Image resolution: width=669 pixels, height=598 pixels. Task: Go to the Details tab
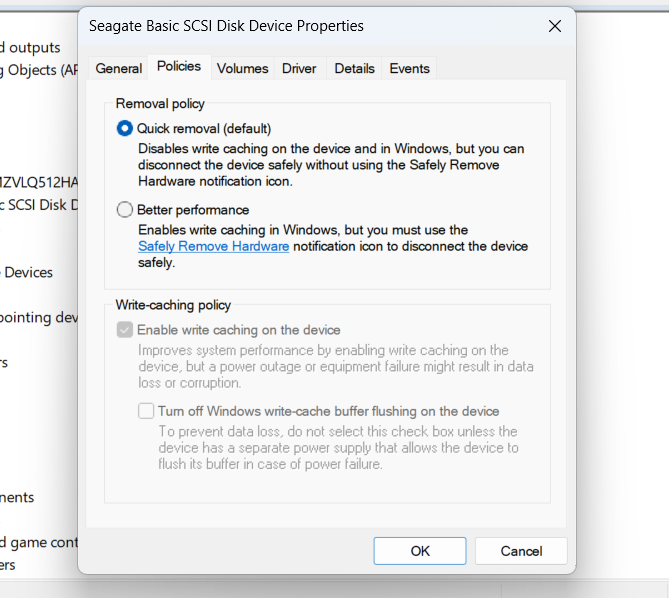(x=354, y=68)
